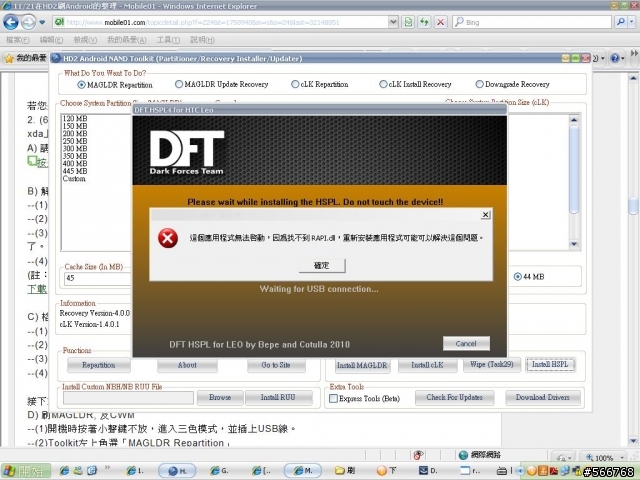Click the Check For Updates button
The image size is (640, 480).
point(454,398)
